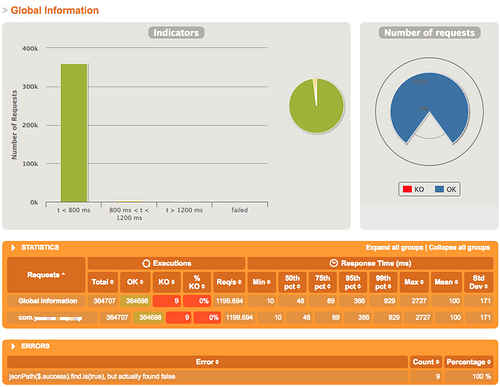The width and height of the screenshot is (500, 387).
Task: Sort Requests column header ascending
Action: click(46, 275)
